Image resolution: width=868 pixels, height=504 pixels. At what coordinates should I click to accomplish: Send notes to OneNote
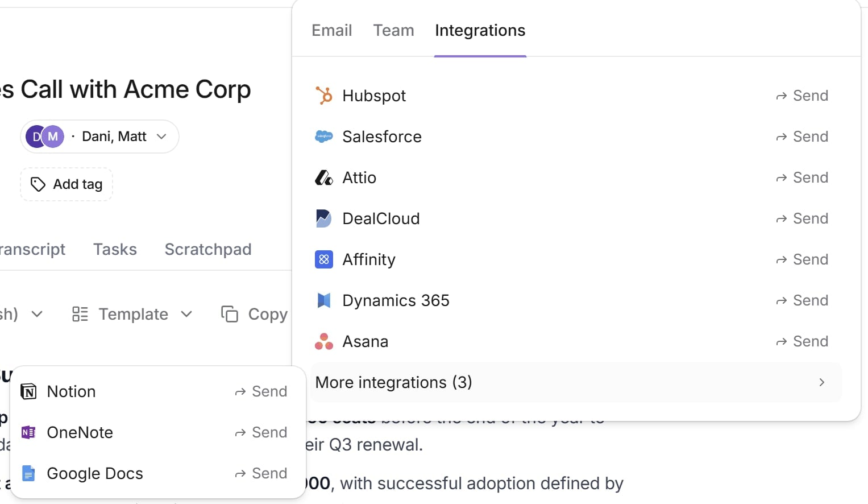pos(261,432)
